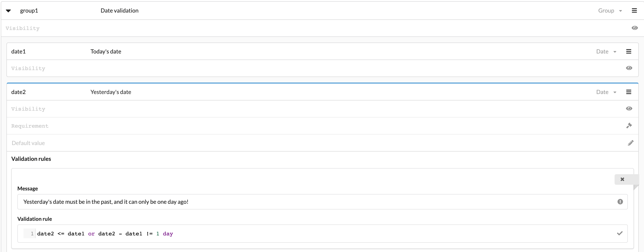Toggle the date1 Visibility eye icon

[629, 68]
